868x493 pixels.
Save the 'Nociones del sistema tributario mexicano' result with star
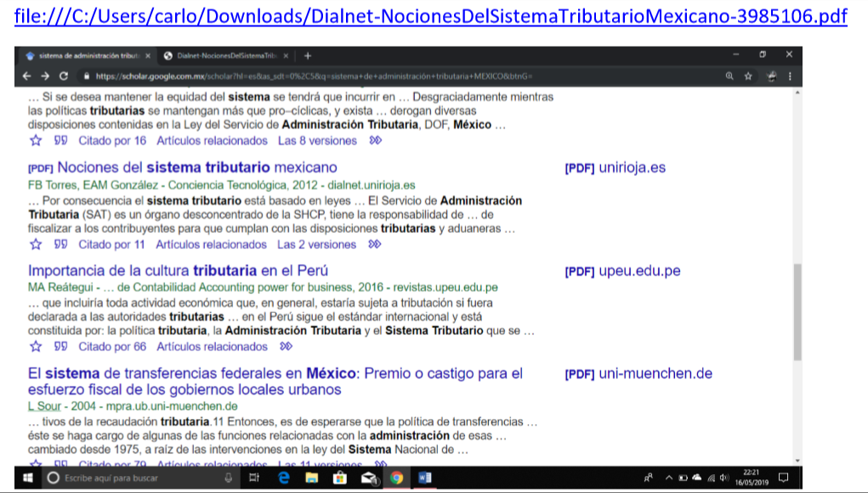coord(36,245)
